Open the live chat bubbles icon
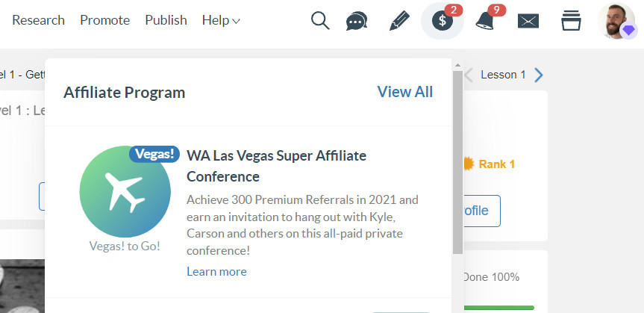 tap(357, 21)
